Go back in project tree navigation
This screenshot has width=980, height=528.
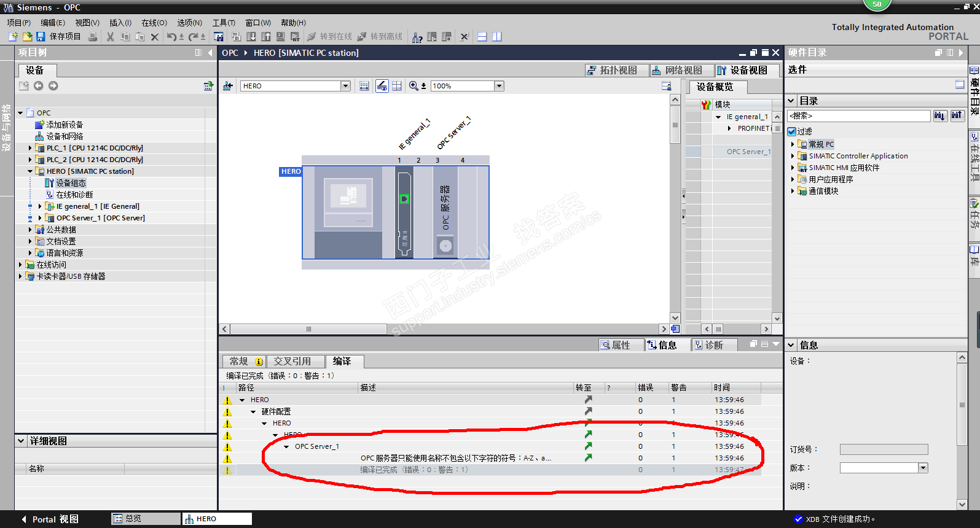click(x=39, y=86)
